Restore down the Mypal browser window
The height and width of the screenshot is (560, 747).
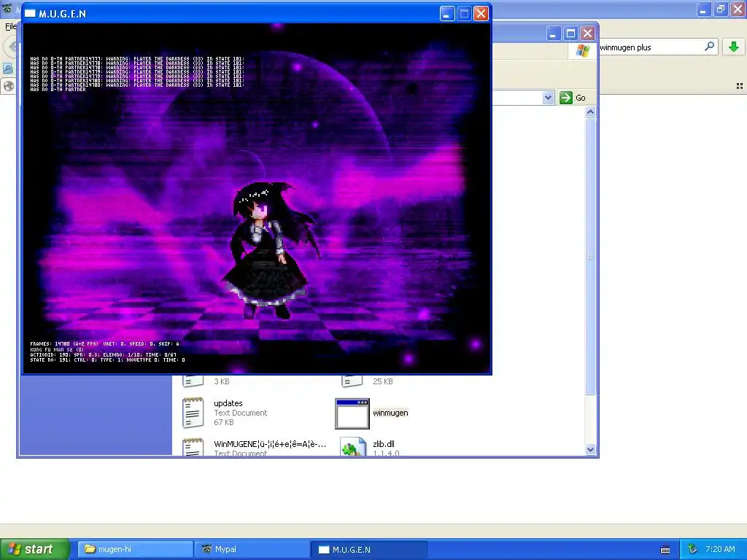(x=721, y=9)
